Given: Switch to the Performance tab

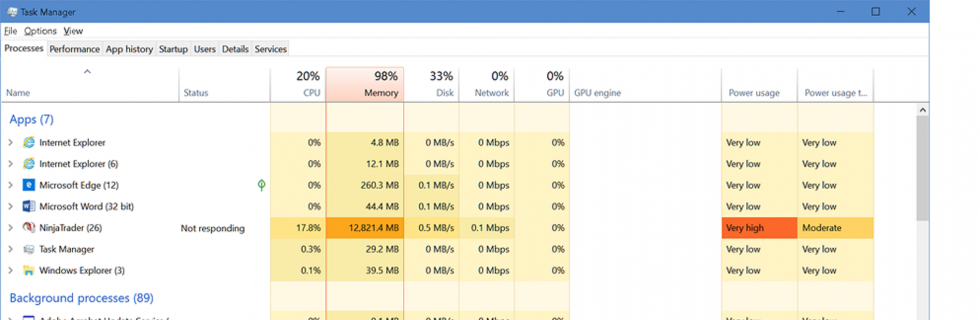Looking at the screenshot, I should [75, 49].
